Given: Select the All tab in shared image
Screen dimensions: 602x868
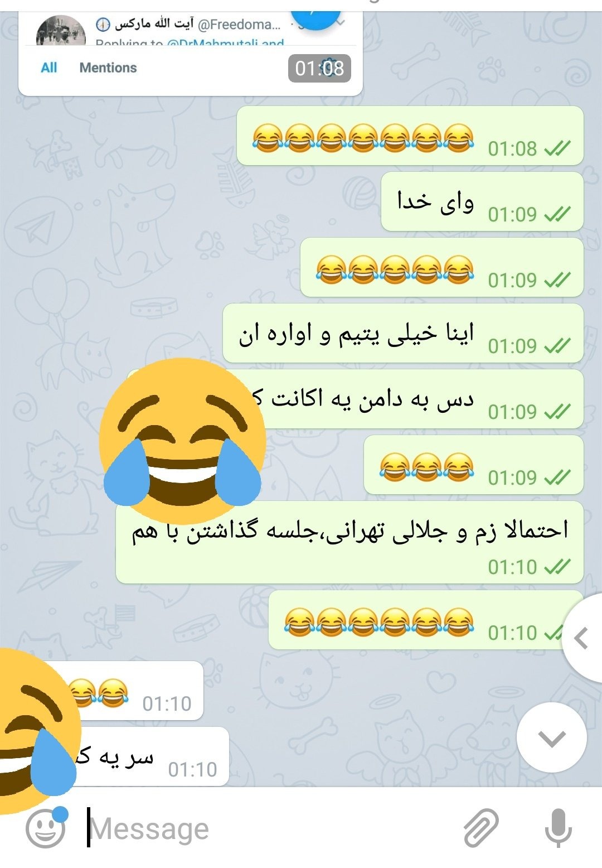Looking at the screenshot, I should [x=49, y=67].
